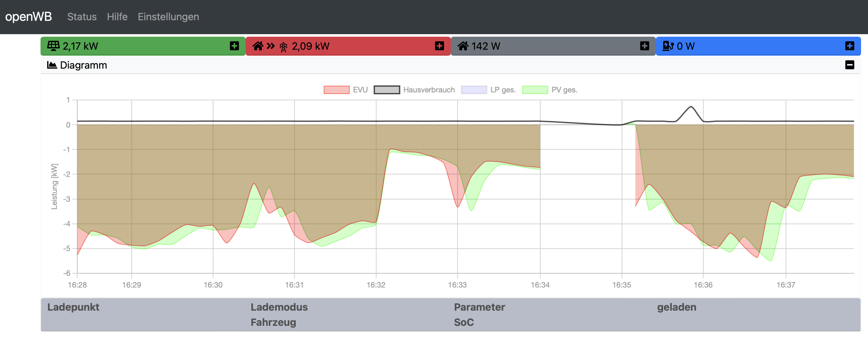Click the Fahrzeug column header
Viewport: 868px width, 341px height.
tap(273, 322)
